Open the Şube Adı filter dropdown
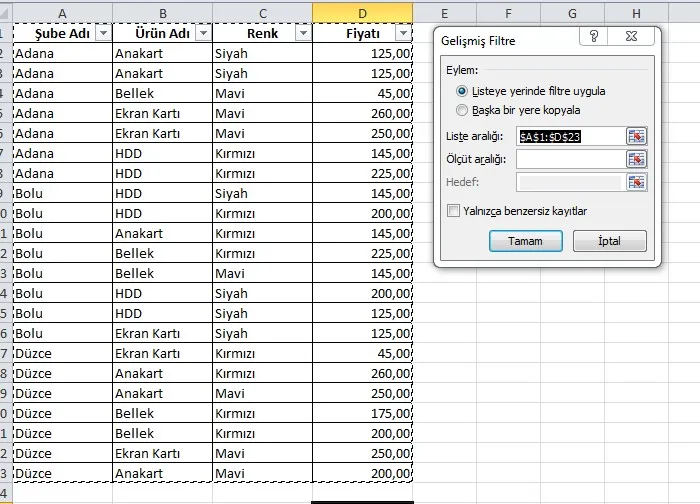Viewport: 700px width, 504px height. tap(102, 33)
